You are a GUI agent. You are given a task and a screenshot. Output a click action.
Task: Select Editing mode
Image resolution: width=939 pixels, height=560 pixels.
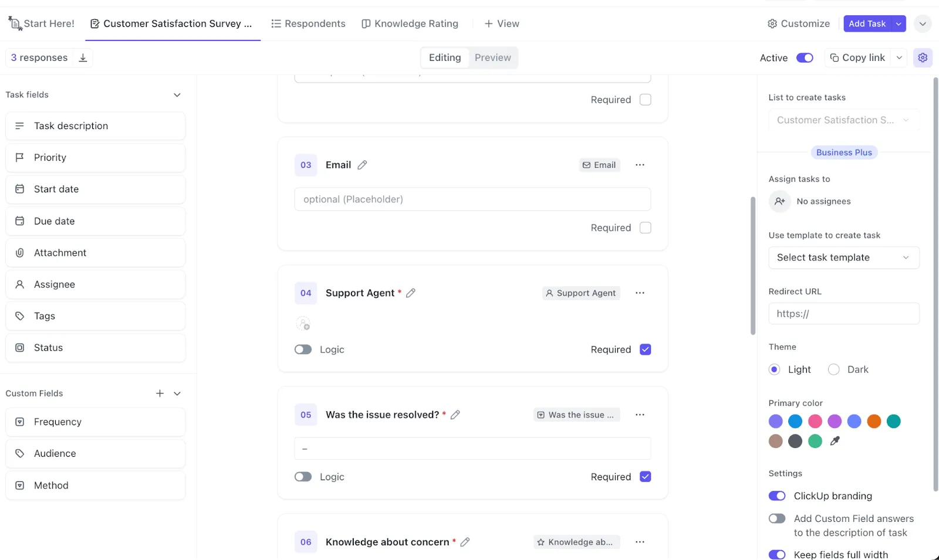[445, 57]
